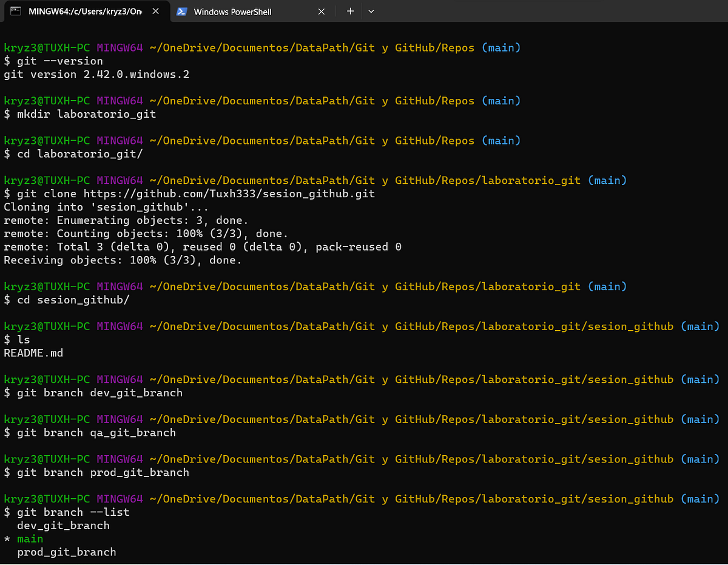Click the MINGW64 icon on the first tab
Image resolution: width=728 pixels, height=565 pixels.
16,11
